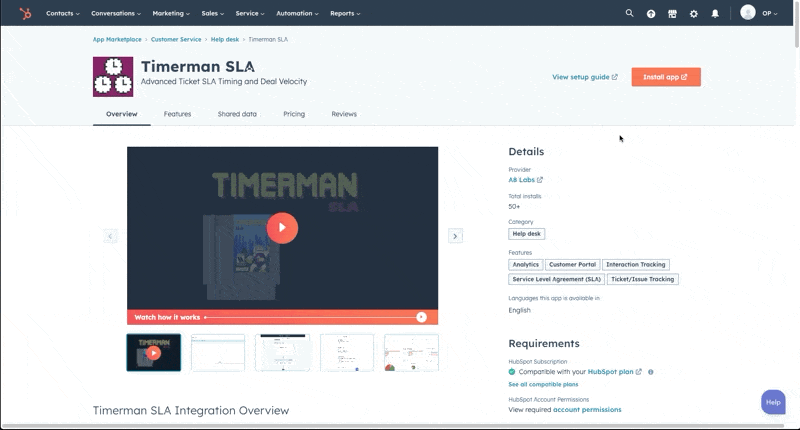Go to Help desk breadcrumb
This screenshot has width=800, height=430.
coord(224,39)
